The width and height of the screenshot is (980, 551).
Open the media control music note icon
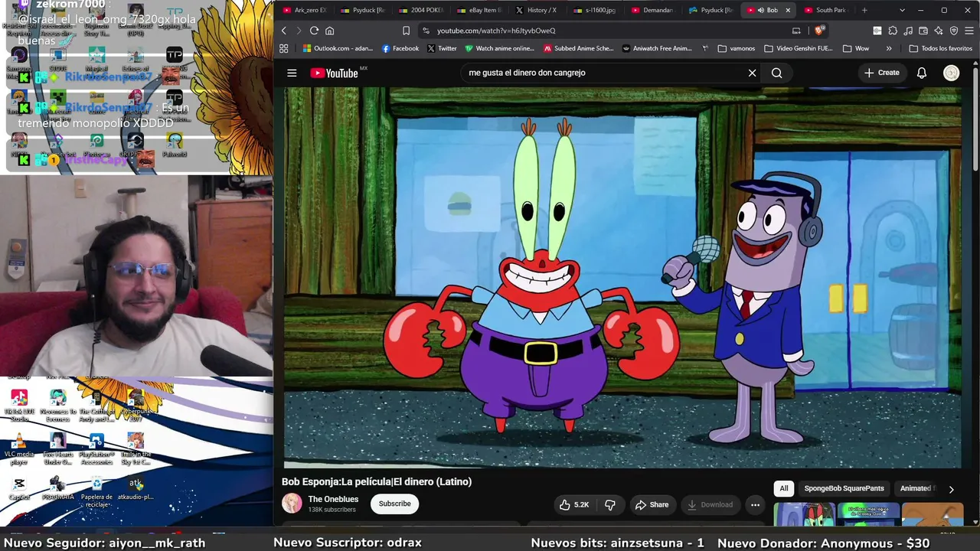(x=908, y=31)
